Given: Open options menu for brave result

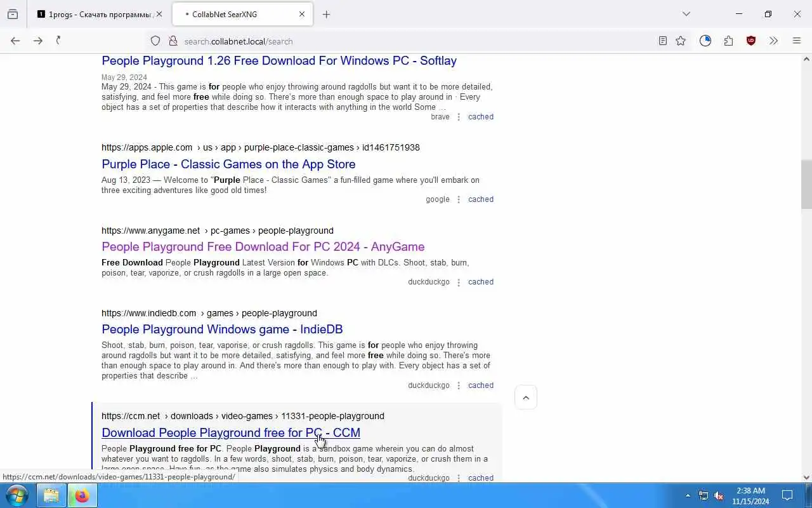Looking at the screenshot, I should [459, 117].
